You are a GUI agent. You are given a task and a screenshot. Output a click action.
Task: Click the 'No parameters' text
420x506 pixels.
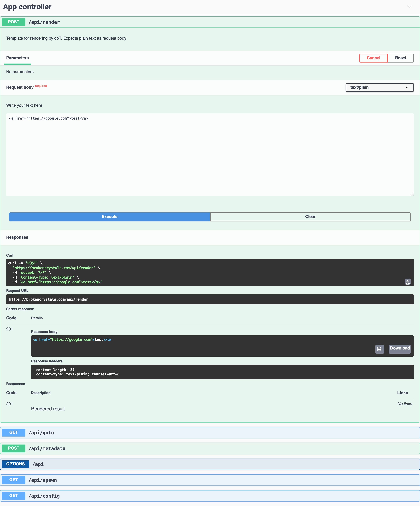coord(20,72)
